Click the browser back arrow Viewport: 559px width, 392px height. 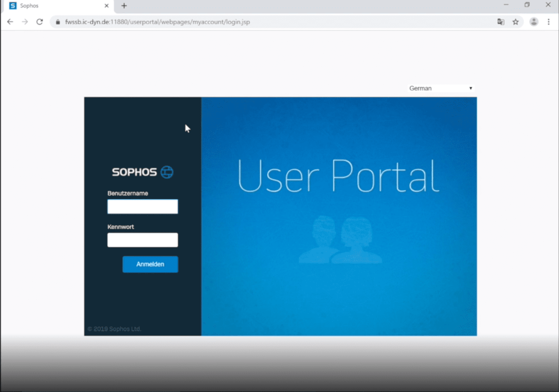tap(10, 22)
